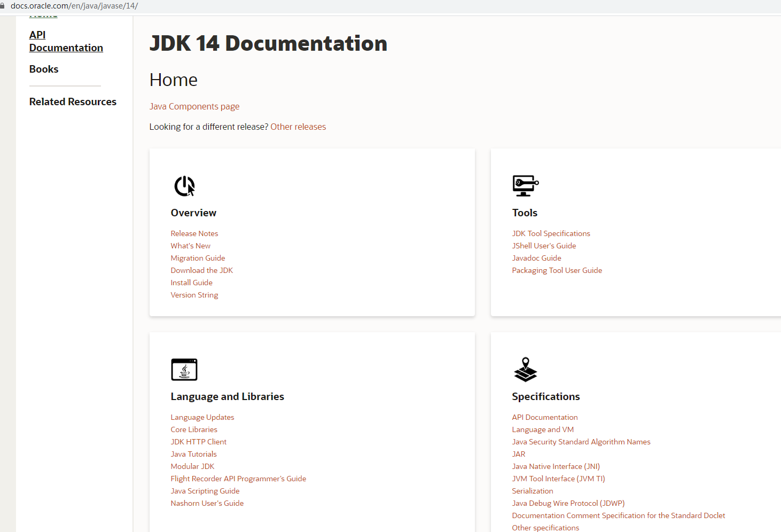Open Flight Recorder API Programmer's Guide
The image size is (781, 532).
click(x=238, y=479)
